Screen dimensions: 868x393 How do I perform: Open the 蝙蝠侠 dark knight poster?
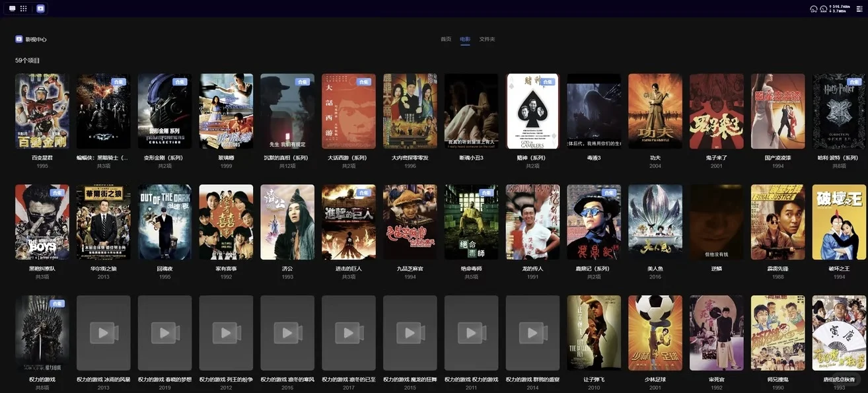click(104, 111)
